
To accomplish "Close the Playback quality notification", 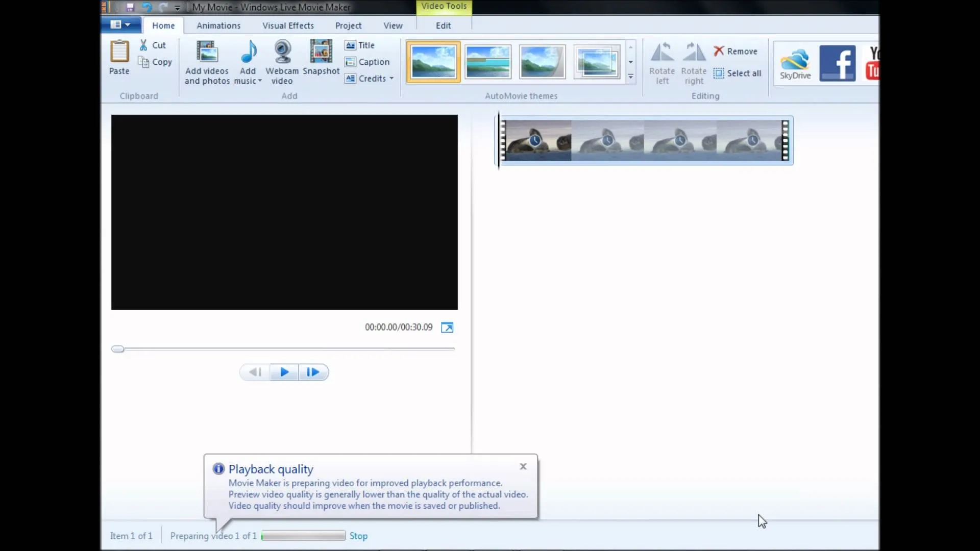I will click(x=523, y=466).
